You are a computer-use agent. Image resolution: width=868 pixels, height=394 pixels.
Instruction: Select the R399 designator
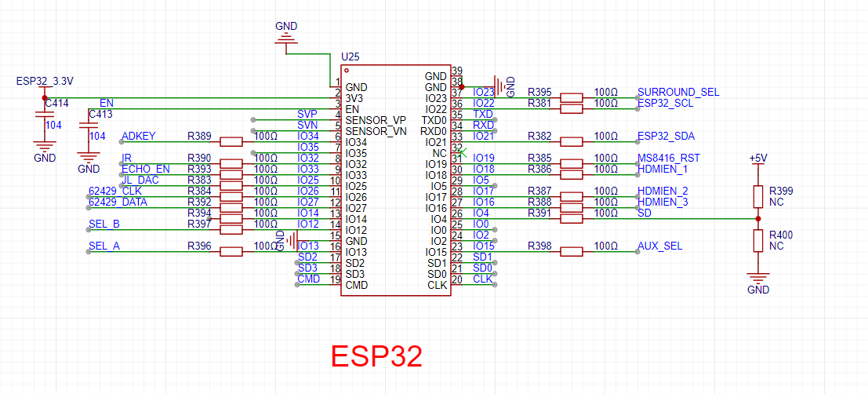(781, 192)
